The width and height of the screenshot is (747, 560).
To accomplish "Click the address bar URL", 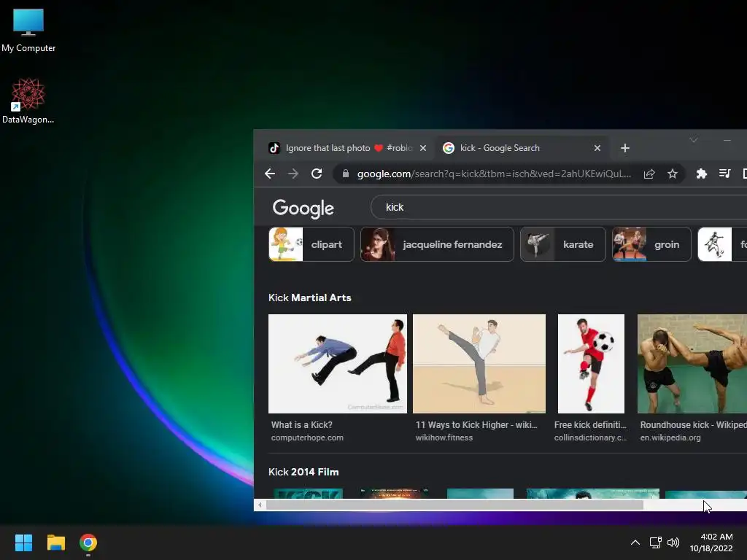I will pyautogui.click(x=494, y=174).
